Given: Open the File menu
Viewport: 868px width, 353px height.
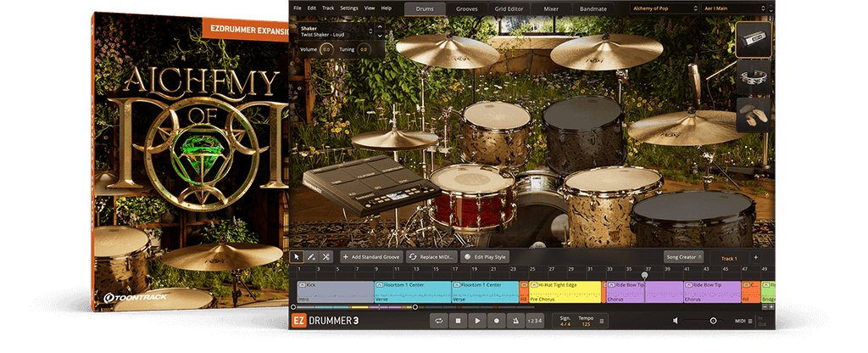Looking at the screenshot, I should tap(298, 8).
